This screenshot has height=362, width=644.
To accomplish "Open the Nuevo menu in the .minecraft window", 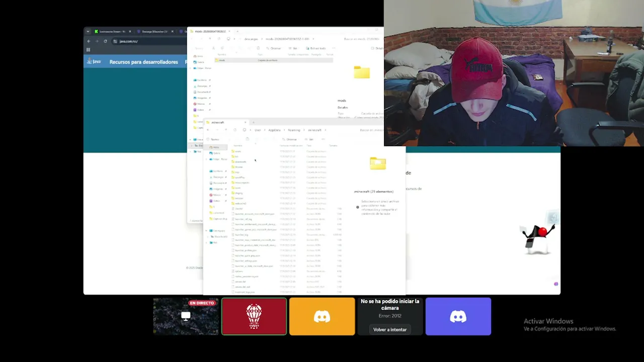I will (214, 139).
